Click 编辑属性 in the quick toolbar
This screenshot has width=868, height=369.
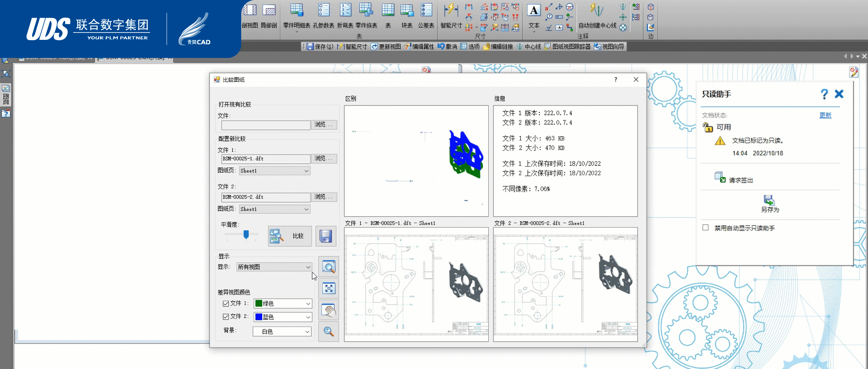419,46
